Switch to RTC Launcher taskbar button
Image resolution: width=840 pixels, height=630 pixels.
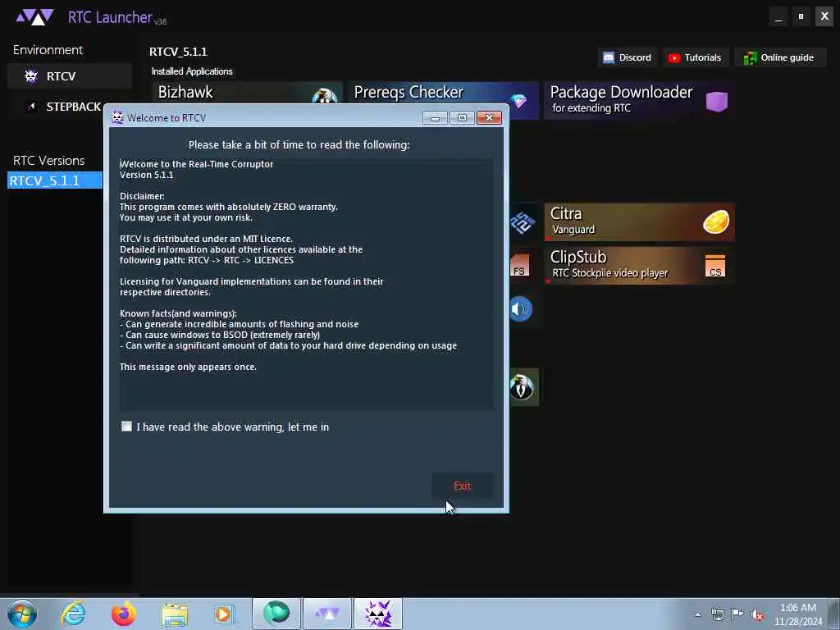327,614
